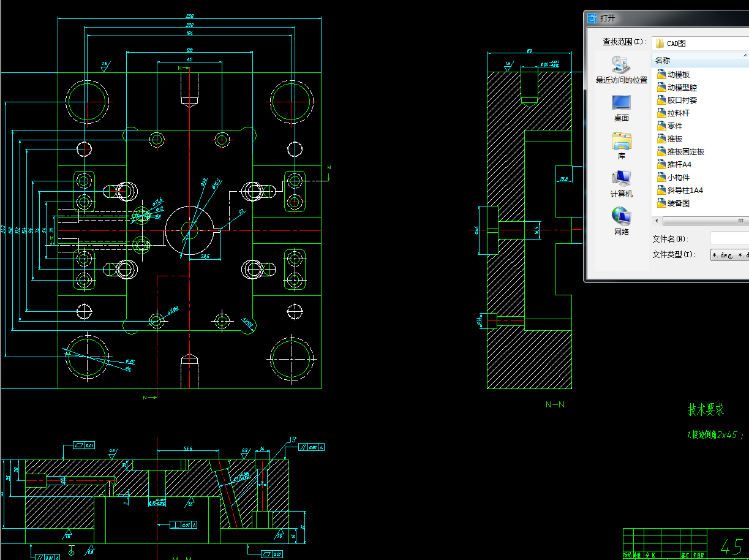Sort the file list by the 名称 column header
Viewport: 749px width, 560px height.
tap(700, 60)
